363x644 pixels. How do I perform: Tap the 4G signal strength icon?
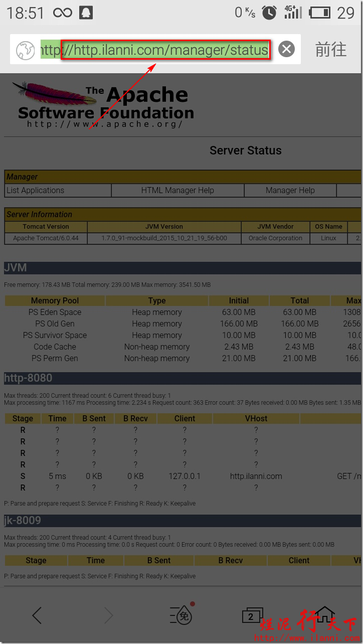click(293, 13)
